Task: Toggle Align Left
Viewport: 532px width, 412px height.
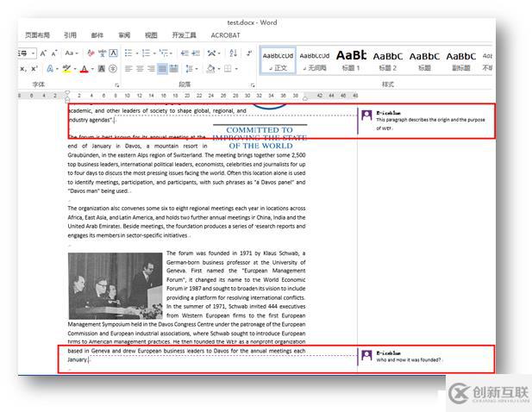Action: click(x=128, y=69)
